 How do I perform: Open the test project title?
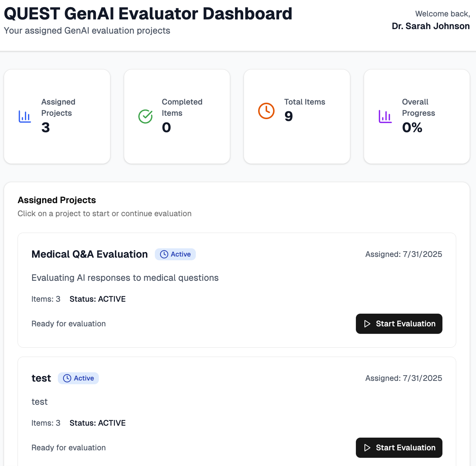pos(41,378)
